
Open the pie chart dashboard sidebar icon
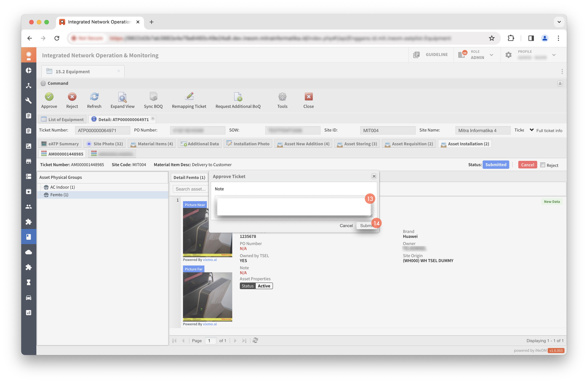click(x=29, y=70)
